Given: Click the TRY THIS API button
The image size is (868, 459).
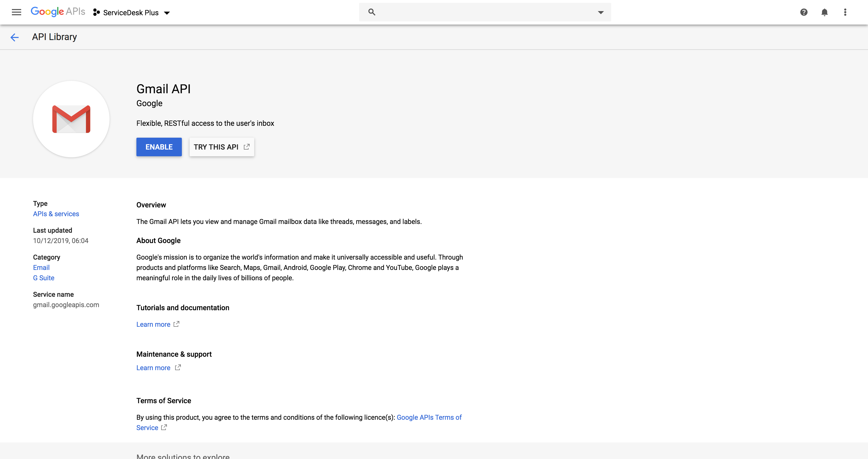Looking at the screenshot, I should (221, 147).
